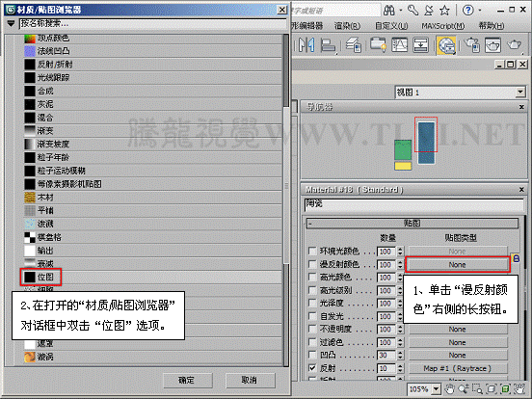
Task: Click the green Zoom Extents Selected icon
Action: [x=505, y=388]
